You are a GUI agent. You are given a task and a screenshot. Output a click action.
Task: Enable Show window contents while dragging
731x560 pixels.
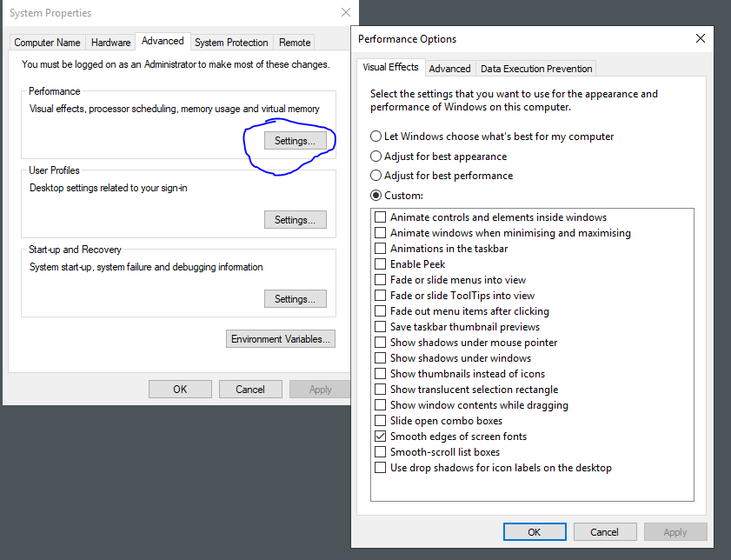click(380, 405)
